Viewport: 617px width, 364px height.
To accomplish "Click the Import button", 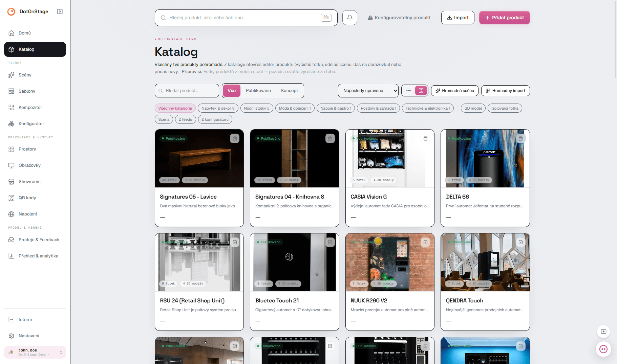I will (458, 18).
